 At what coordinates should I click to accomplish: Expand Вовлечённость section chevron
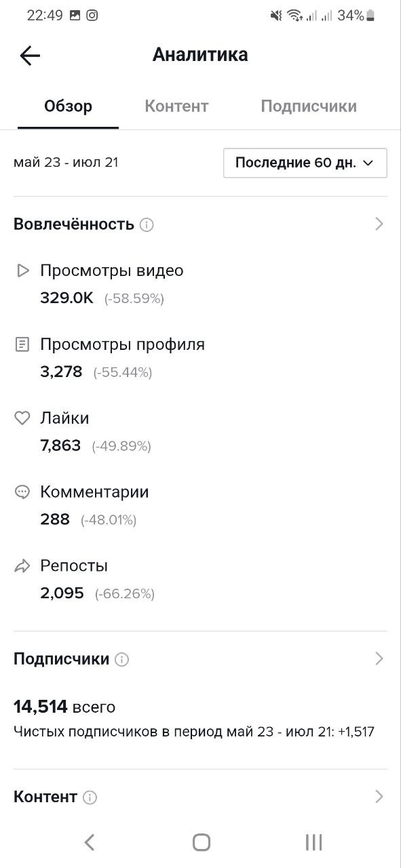coord(379,224)
